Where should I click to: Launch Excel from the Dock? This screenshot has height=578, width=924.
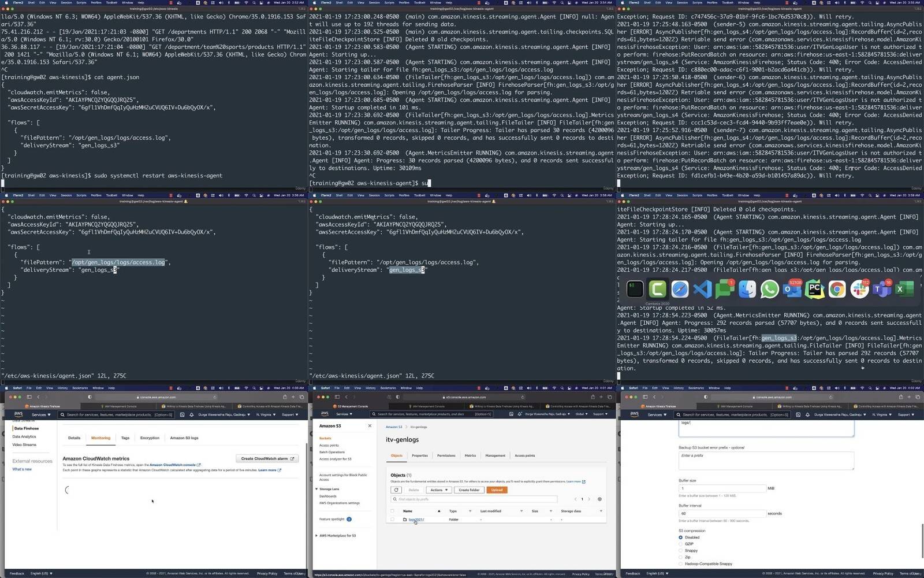(905, 289)
